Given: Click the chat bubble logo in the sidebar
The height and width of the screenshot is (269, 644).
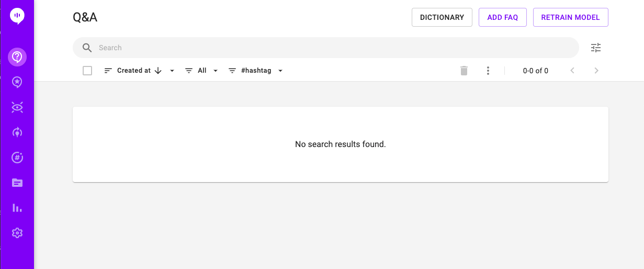Looking at the screenshot, I should 17,16.
